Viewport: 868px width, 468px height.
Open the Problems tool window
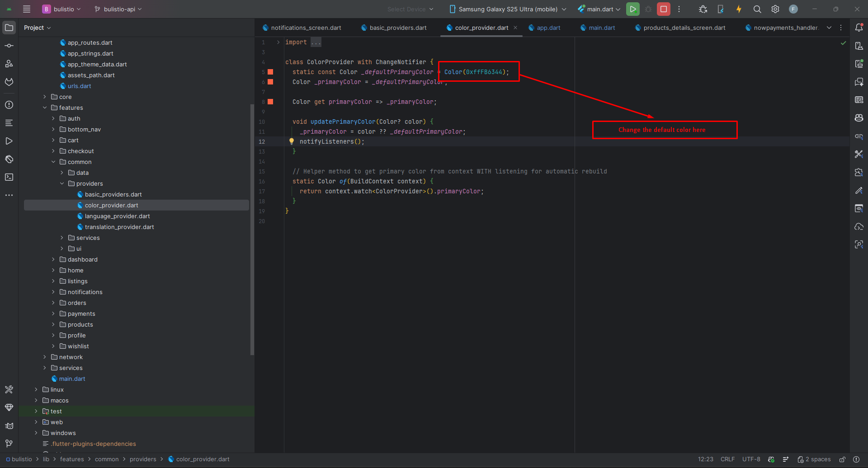[x=9, y=105]
